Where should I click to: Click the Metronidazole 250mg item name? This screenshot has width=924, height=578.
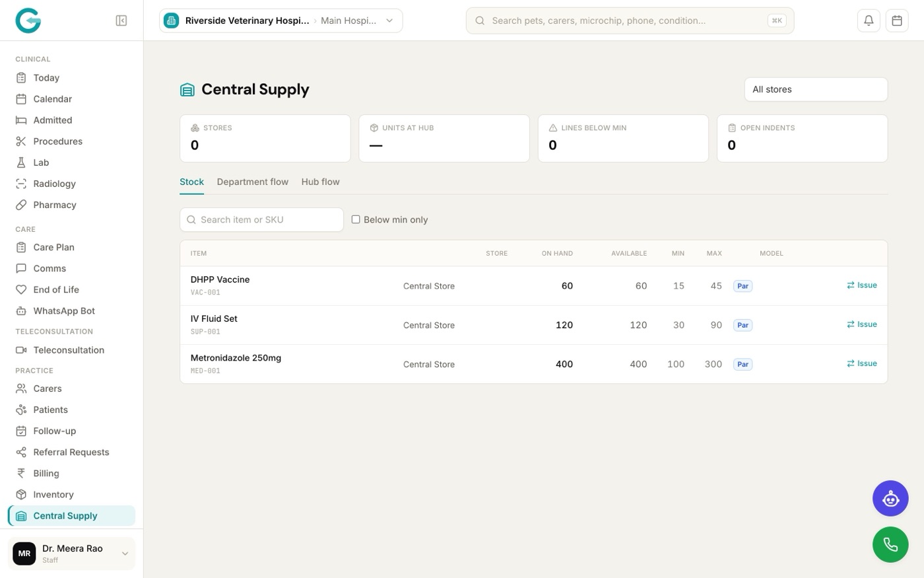click(236, 358)
